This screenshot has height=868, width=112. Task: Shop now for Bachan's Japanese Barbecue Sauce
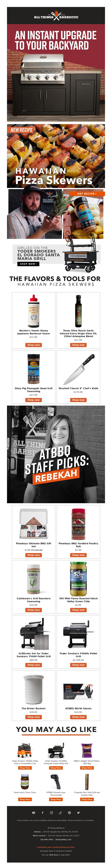point(33,345)
